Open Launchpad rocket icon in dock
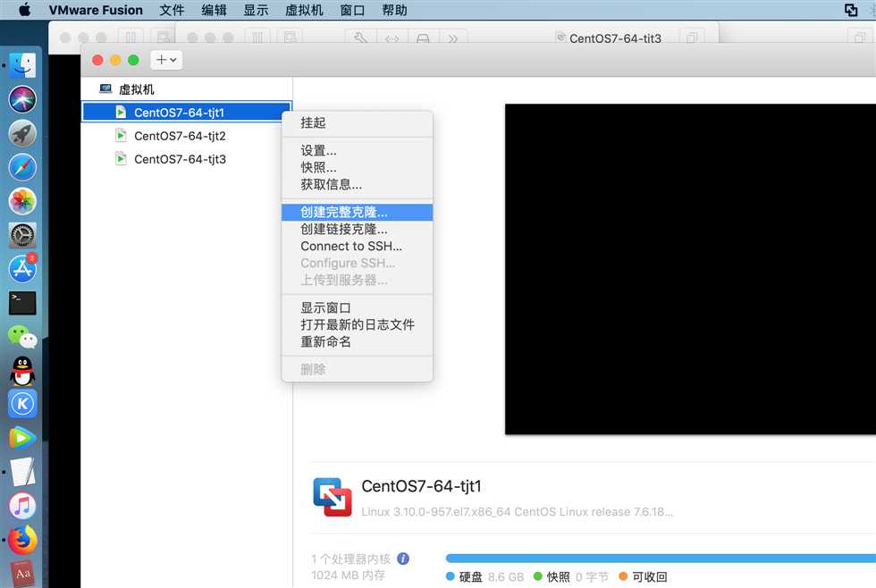876x588 pixels. [x=22, y=133]
